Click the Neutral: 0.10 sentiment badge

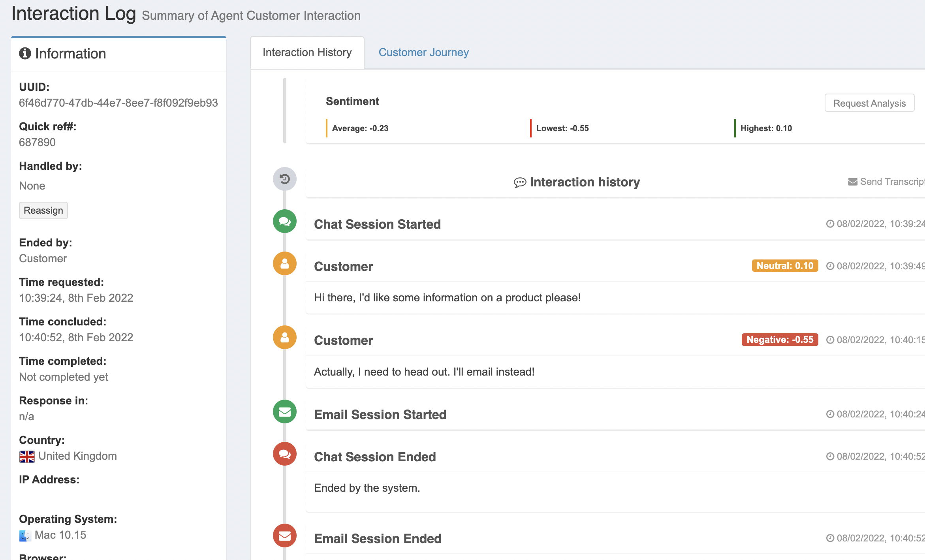[785, 266]
